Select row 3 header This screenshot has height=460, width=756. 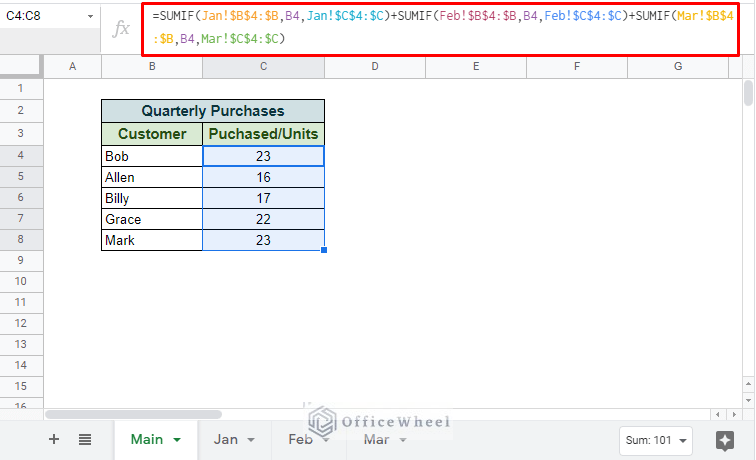tap(21, 133)
